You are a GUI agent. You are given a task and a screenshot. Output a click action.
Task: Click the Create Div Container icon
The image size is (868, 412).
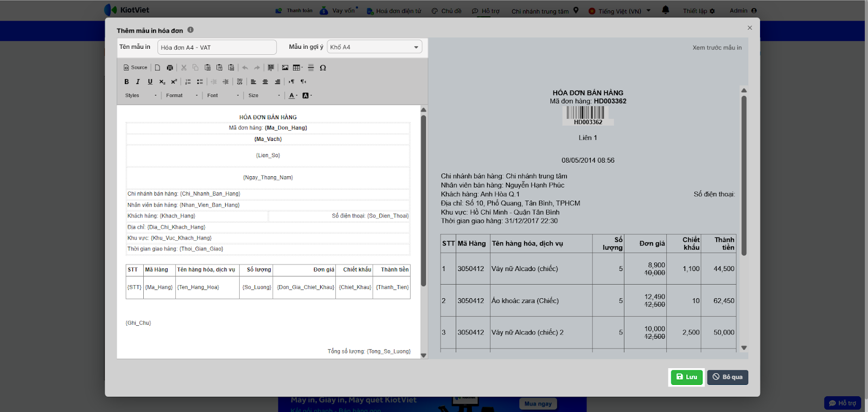click(240, 82)
